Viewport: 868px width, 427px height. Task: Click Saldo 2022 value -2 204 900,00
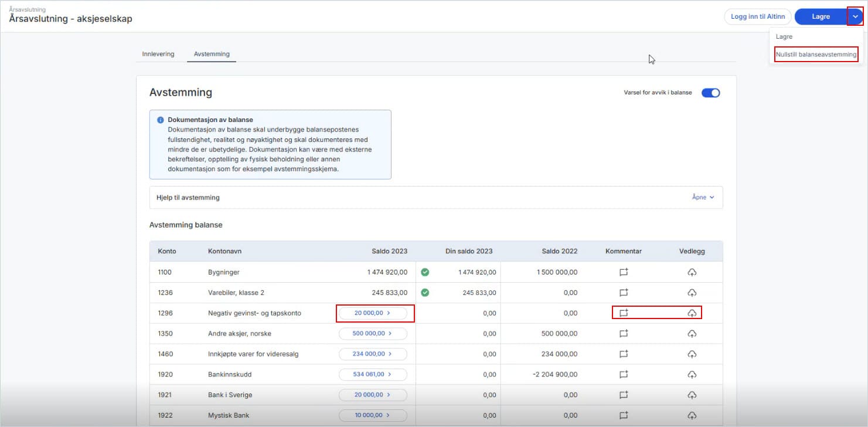pyautogui.click(x=555, y=374)
